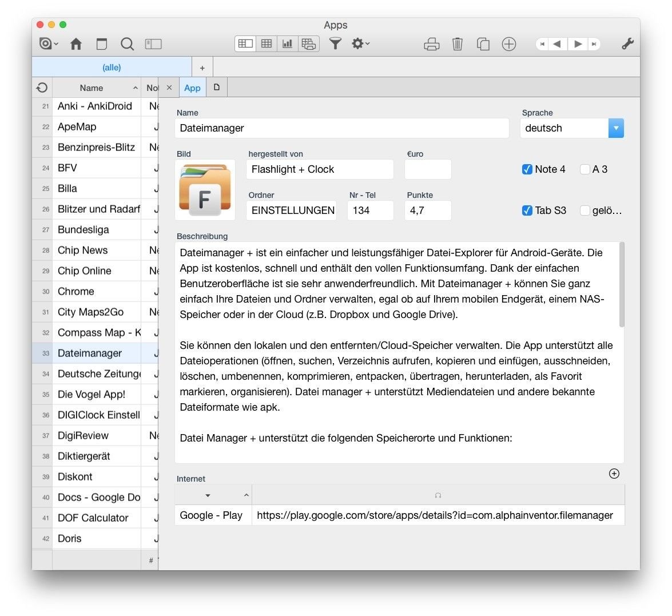
Task: Click the Dateimanager app image
Action: 205,189
